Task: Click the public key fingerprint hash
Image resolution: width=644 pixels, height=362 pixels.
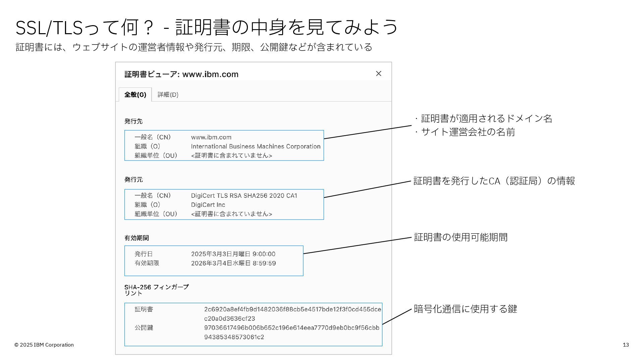Action: click(291, 328)
